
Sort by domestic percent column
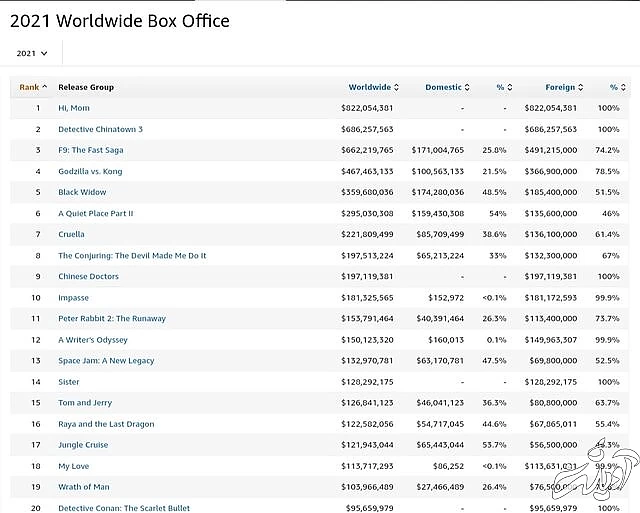click(503, 87)
